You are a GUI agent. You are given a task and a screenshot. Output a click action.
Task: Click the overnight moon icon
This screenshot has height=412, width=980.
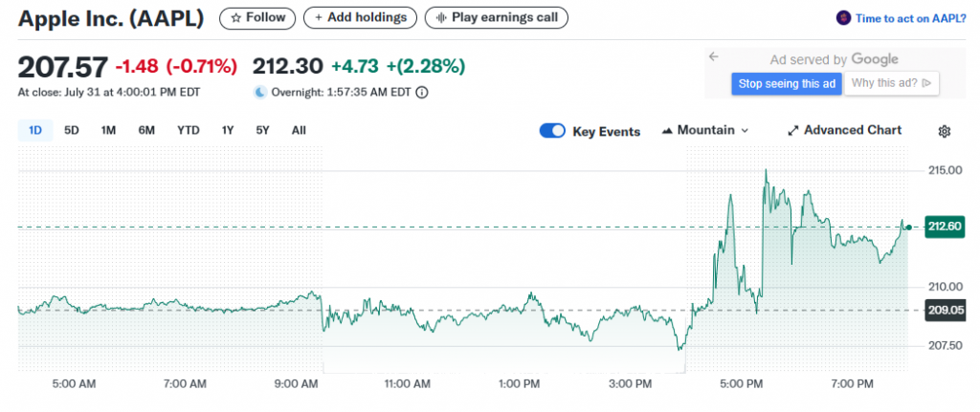pos(260,93)
